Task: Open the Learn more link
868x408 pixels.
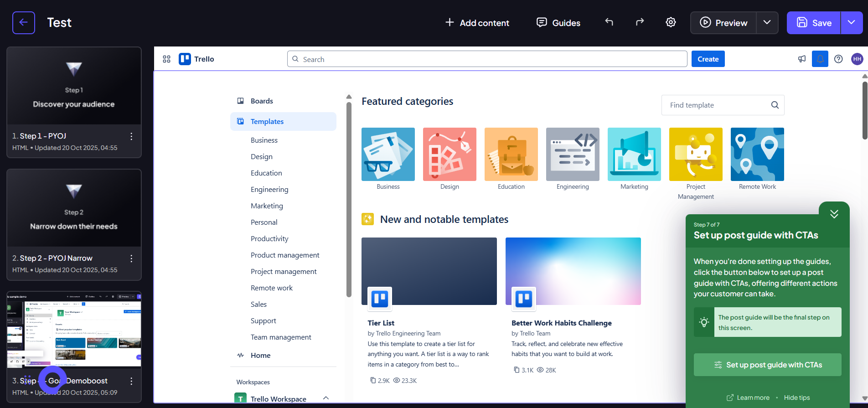Action: [x=748, y=398]
